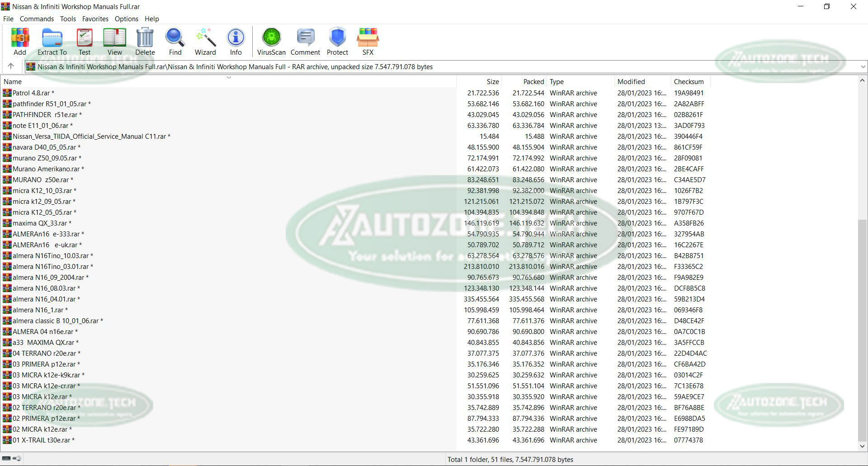Select almera N16_04.01.rar in the list
This screenshot has height=466, width=868.
click(44, 299)
